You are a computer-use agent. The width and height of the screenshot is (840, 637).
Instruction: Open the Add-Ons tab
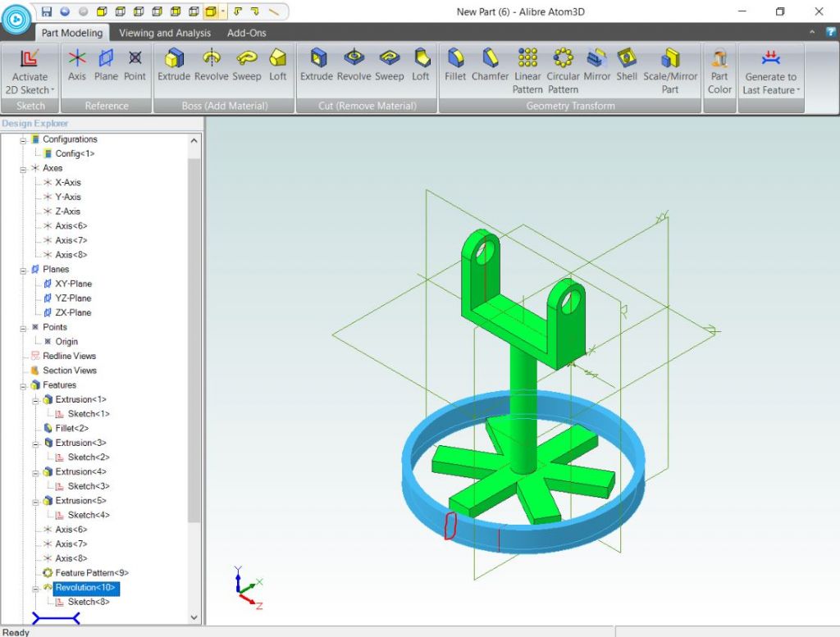tap(246, 33)
